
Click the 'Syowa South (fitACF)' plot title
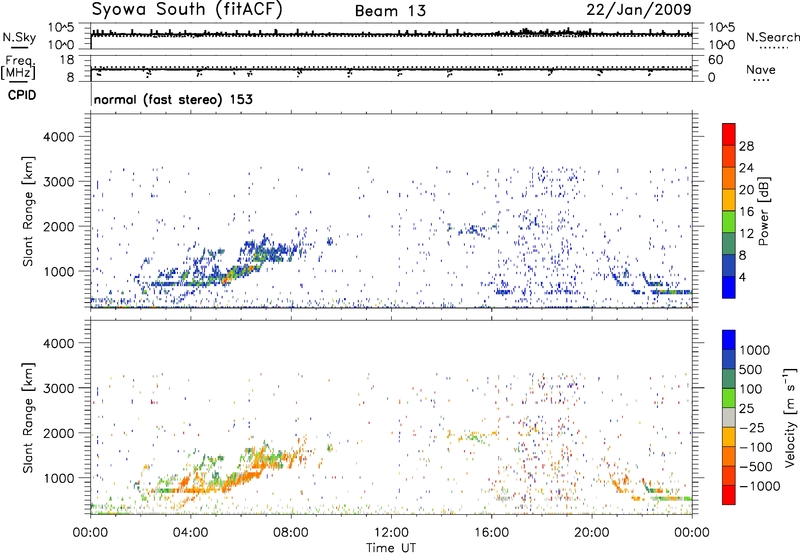pos(187,9)
